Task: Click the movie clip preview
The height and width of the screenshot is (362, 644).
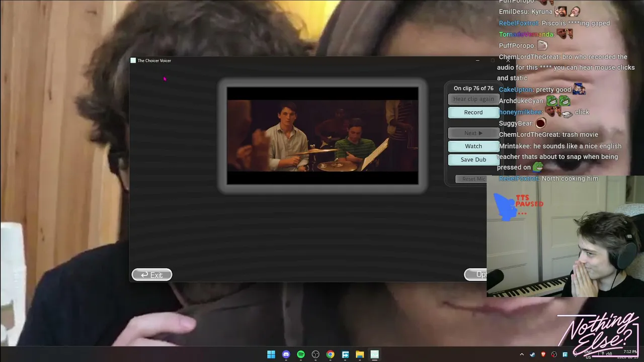Action: (323, 136)
